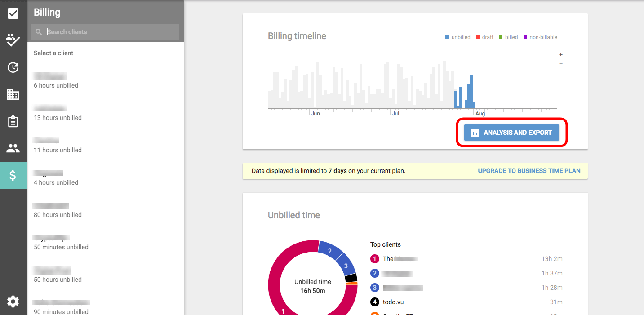Zoom in timeline with plus control
Screen dimensions: 644x315
point(561,54)
